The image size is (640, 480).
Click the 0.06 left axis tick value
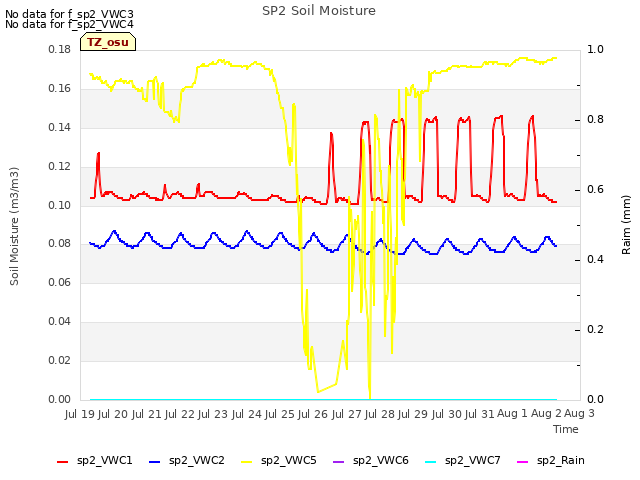pos(60,282)
